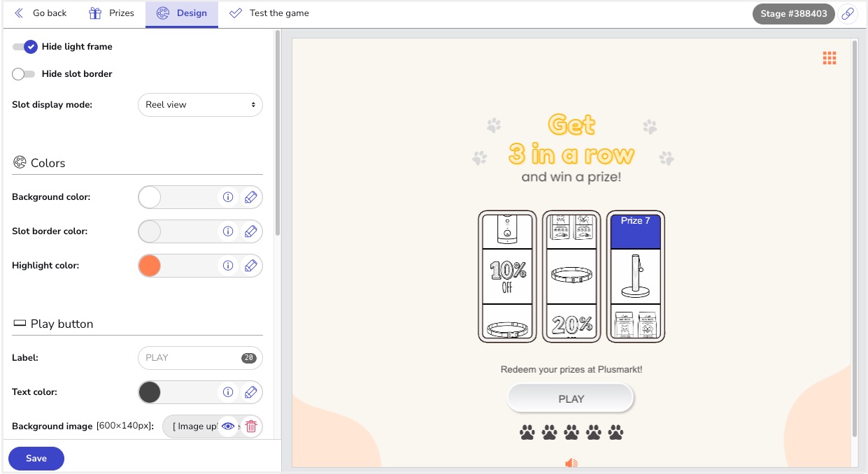Open the Slot display mode dropdown
The height and width of the screenshot is (474, 868).
(x=200, y=105)
